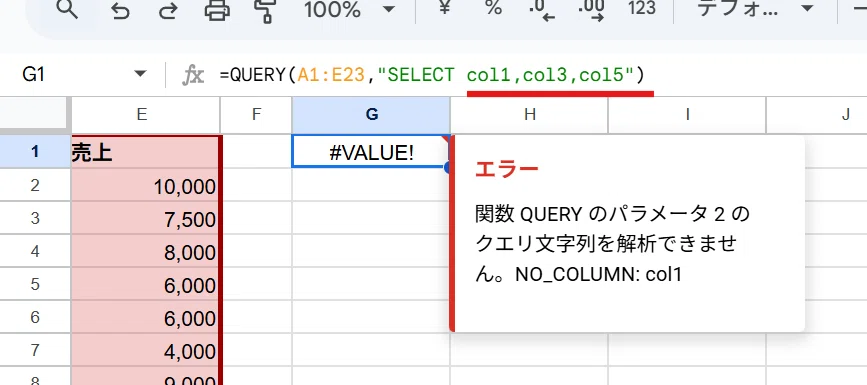Screen dimensions: 867x385
Task: Select the cell containing 7,500
Action: 146,219
